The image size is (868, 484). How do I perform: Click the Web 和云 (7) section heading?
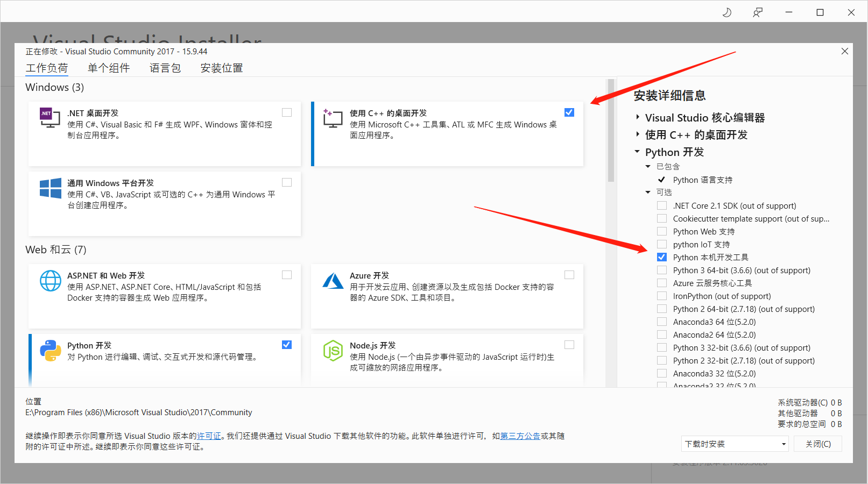point(56,250)
